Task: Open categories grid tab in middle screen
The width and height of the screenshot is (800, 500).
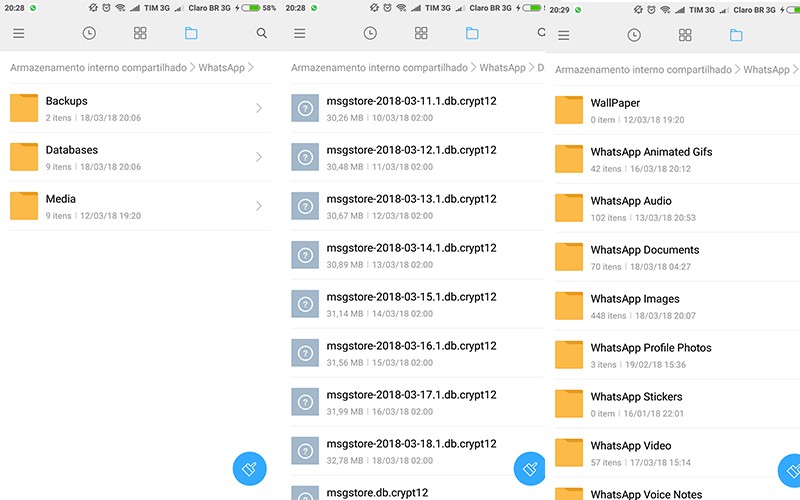Action: pos(421,34)
